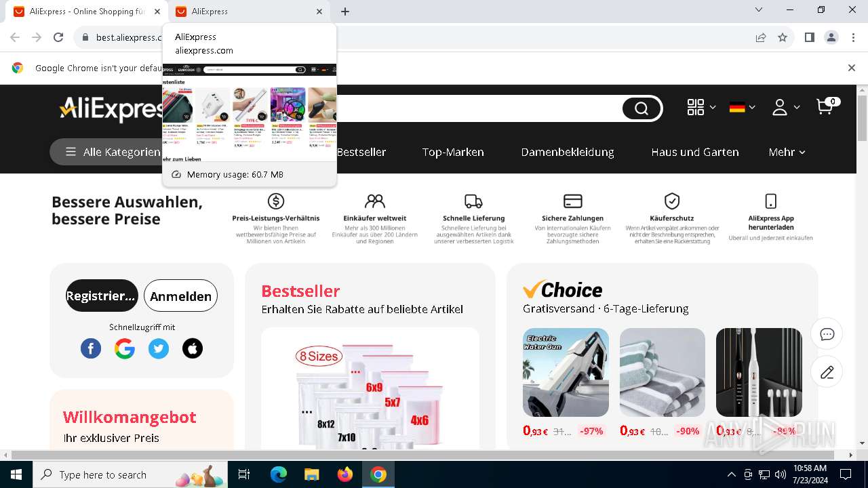Viewport: 868px width, 488px height.
Task: Open Top-Marken navigation item
Action: pyautogui.click(x=453, y=152)
